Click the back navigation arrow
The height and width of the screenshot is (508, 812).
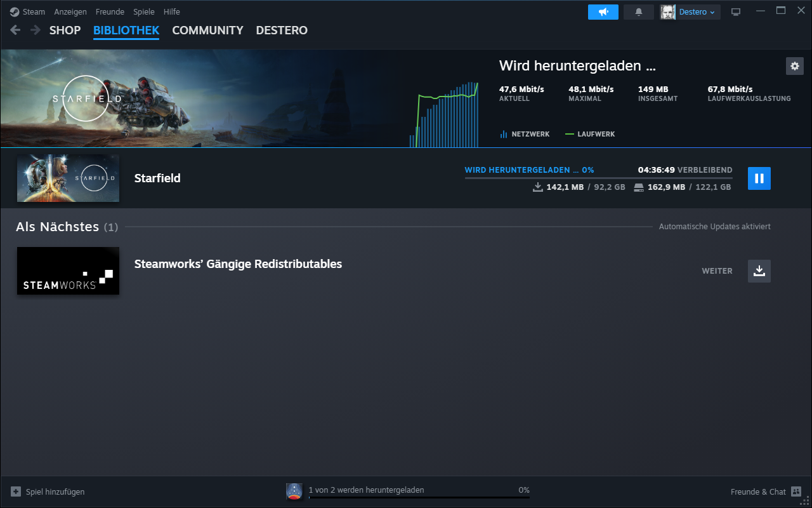[x=16, y=30]
